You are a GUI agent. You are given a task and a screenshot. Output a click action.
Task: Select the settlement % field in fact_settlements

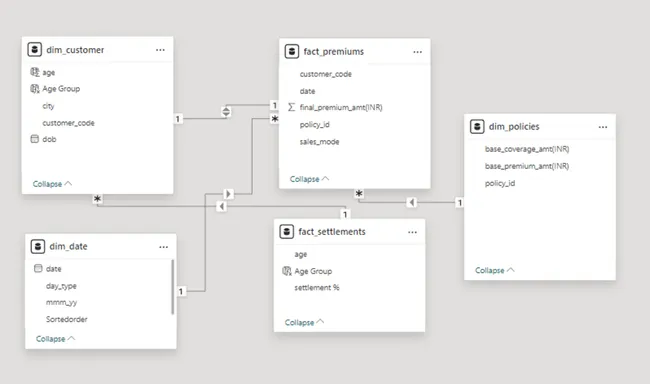pyautogui.click(x=317, y=287)
